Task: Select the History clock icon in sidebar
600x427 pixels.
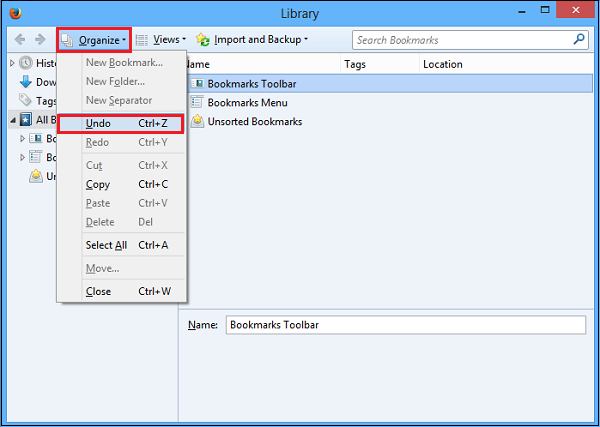Action: click(x=26, y=63)
